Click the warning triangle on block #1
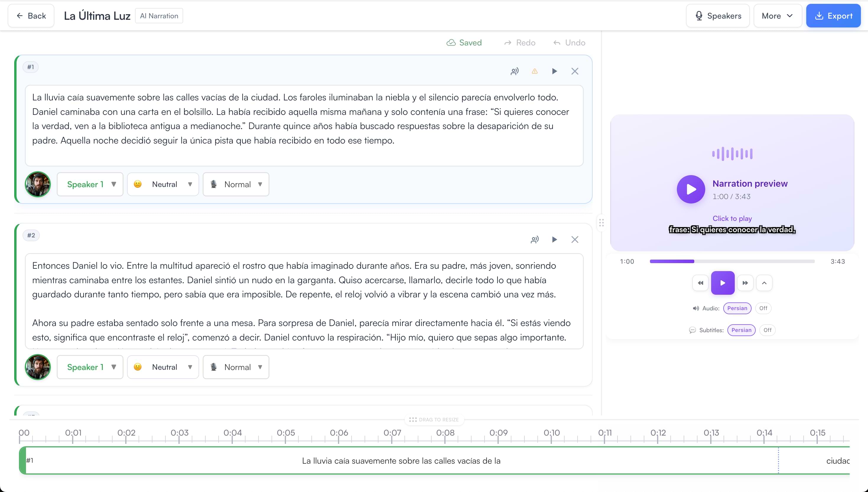This screenshot has height=492, width=868. (x=534, y=71)
